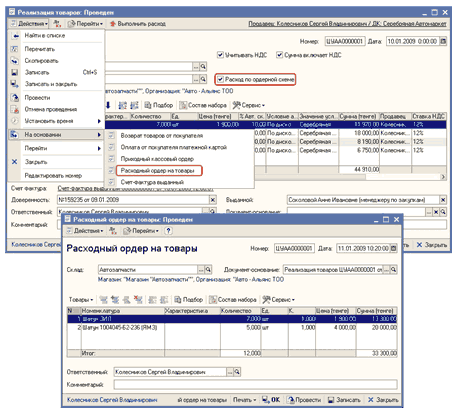Select Расходный ордер на товары menu item

point(157,170)
